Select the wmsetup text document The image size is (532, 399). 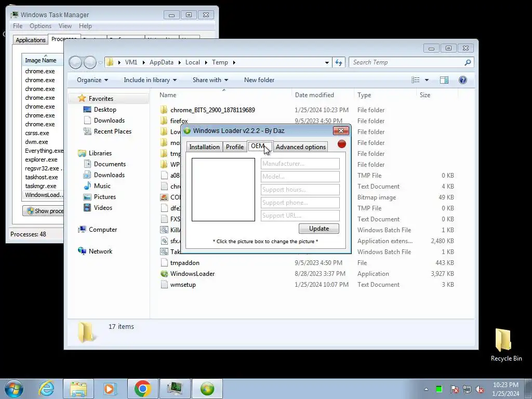click(x=183, y=285)
